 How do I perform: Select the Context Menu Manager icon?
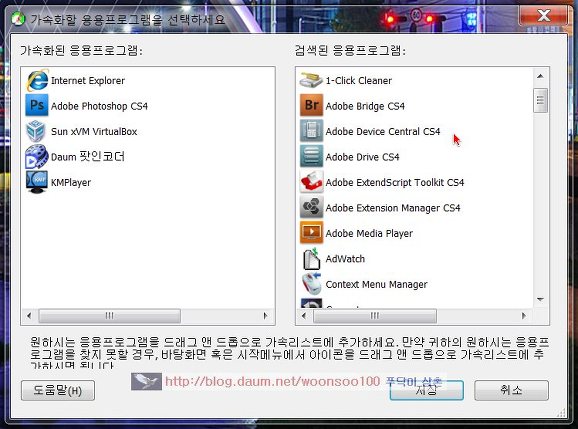311,284
